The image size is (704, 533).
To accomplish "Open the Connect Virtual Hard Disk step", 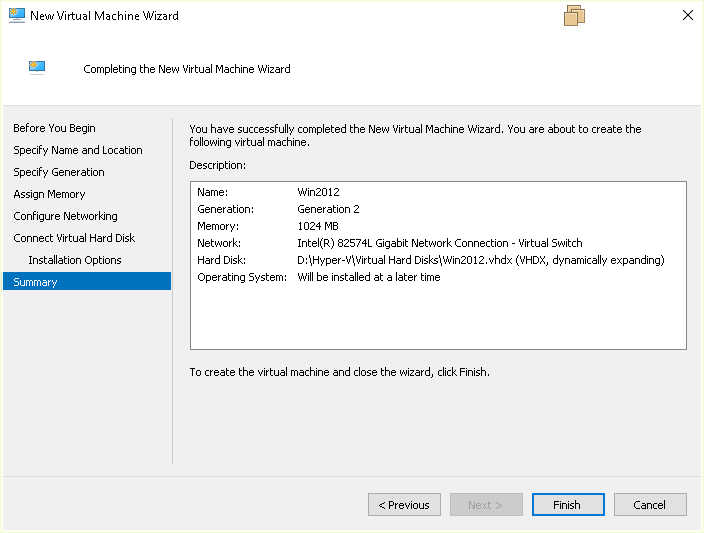I will coord(74,238).
